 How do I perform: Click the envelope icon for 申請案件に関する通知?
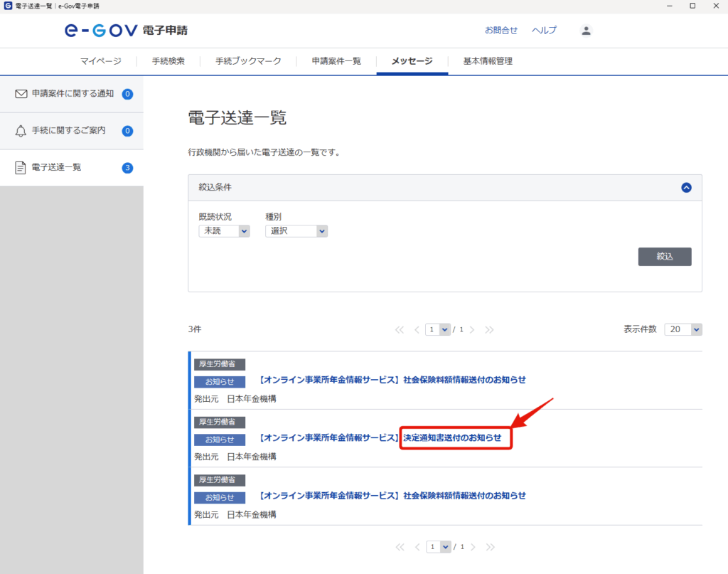[21, 94]
